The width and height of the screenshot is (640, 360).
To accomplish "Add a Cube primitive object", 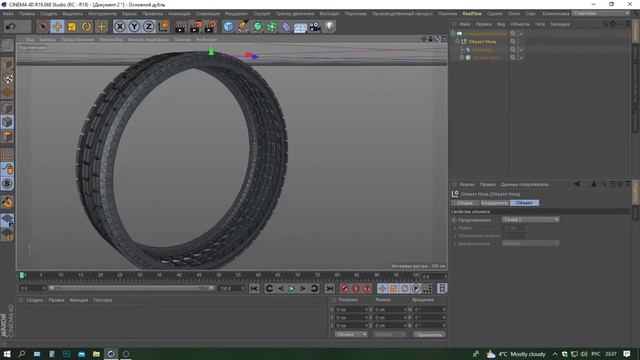I will (x=229, y=27).
